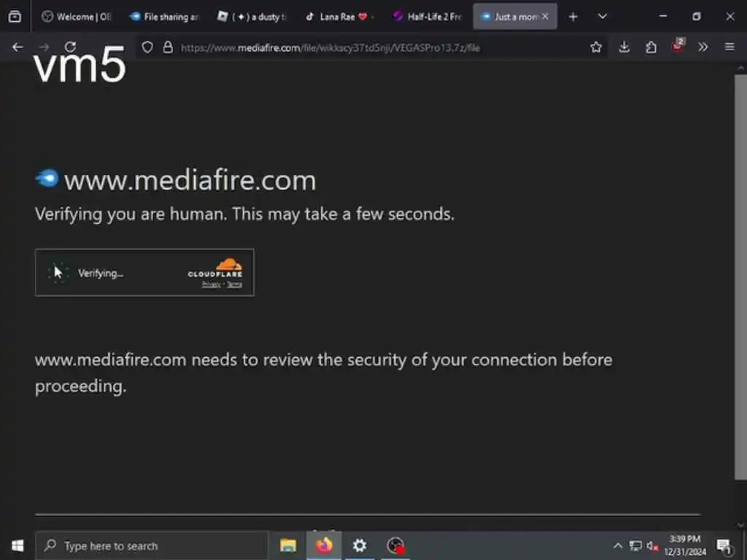Bookmark this page with the star icon
Viewport: 747px width, 560px height.
tap(596, 47)
